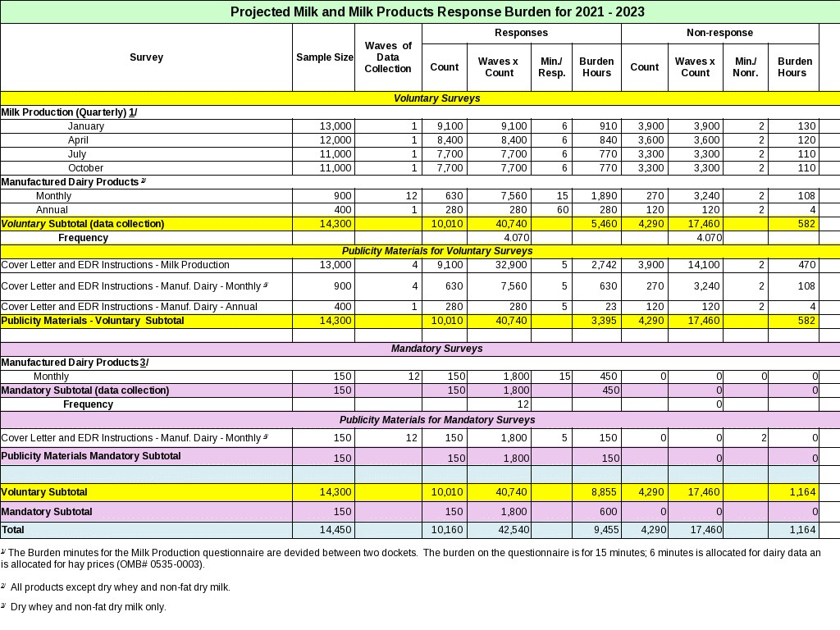Click the "Mandatory Surveys" section heading
Screen dimensions: 840x630
(x=436, y=349)
